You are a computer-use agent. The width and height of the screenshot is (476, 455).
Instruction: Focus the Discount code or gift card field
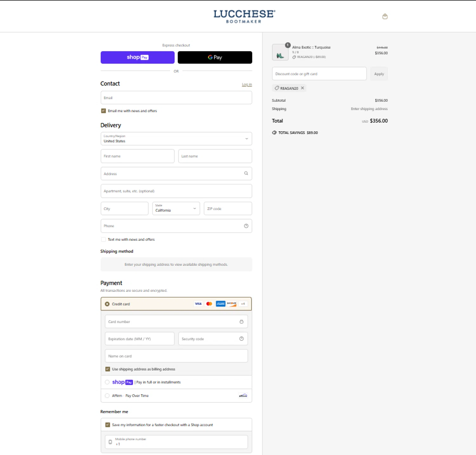(319, 74)
